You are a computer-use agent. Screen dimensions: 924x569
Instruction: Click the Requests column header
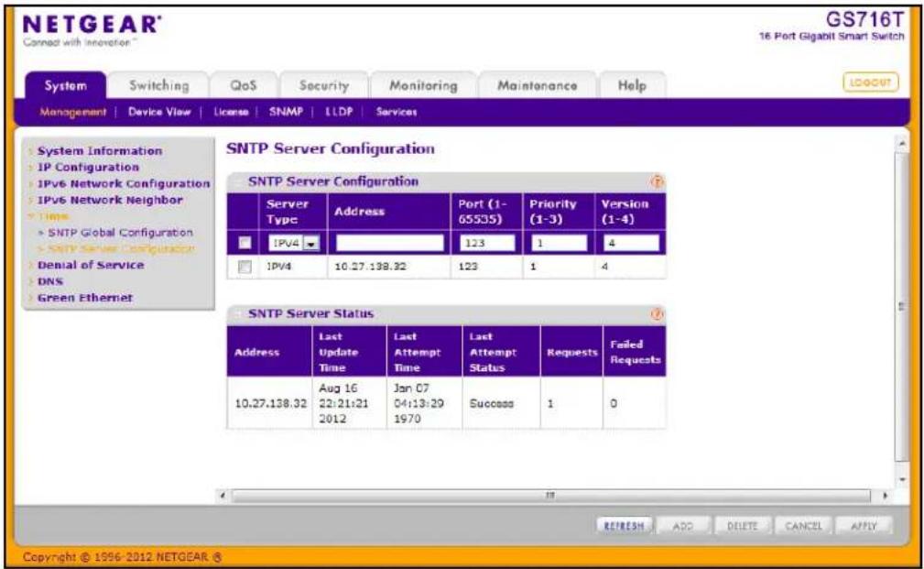pos(571,353)
